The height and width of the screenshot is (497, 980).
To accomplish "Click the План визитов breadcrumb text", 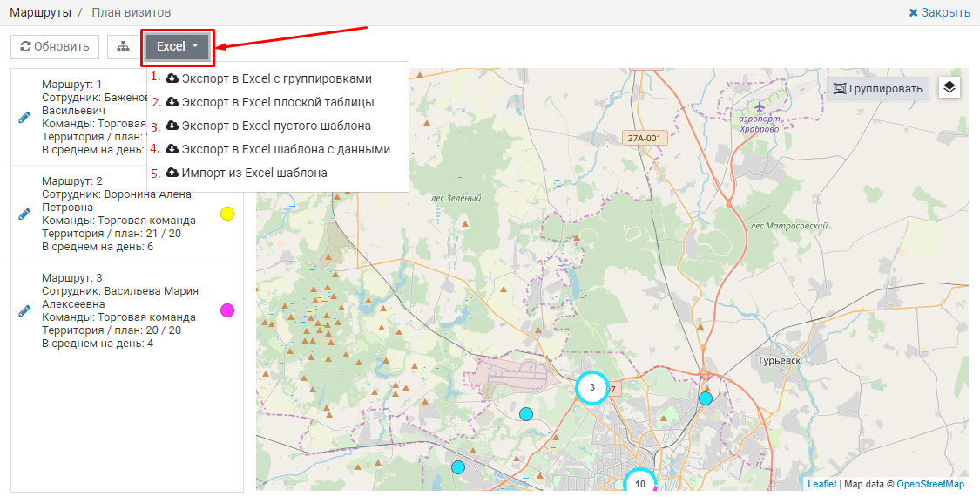I will coord(132,12).
